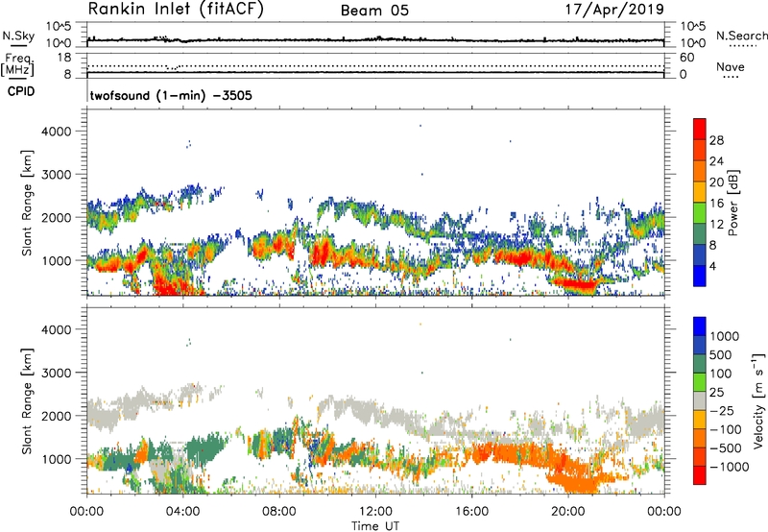Image resolution: width=768 pixels, height=532 pixels.
Task: Click the '4000' tick on the power panel
Action: 57,132
